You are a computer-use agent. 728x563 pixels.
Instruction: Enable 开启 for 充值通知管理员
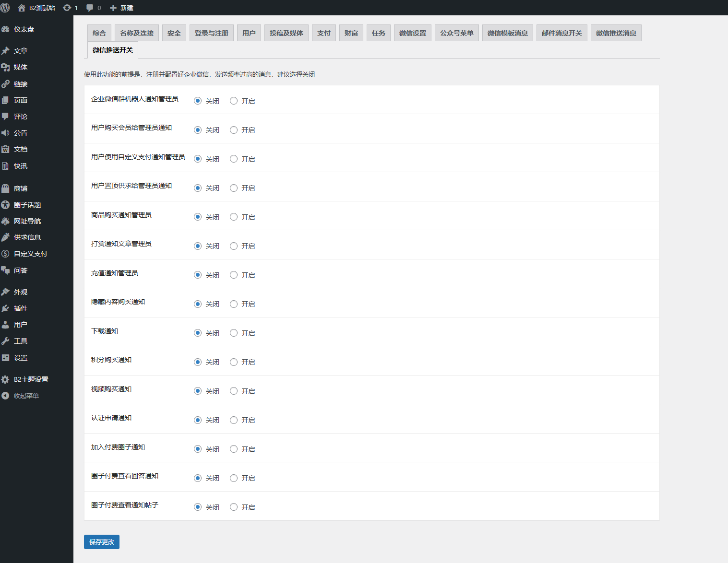click(234, 275)
